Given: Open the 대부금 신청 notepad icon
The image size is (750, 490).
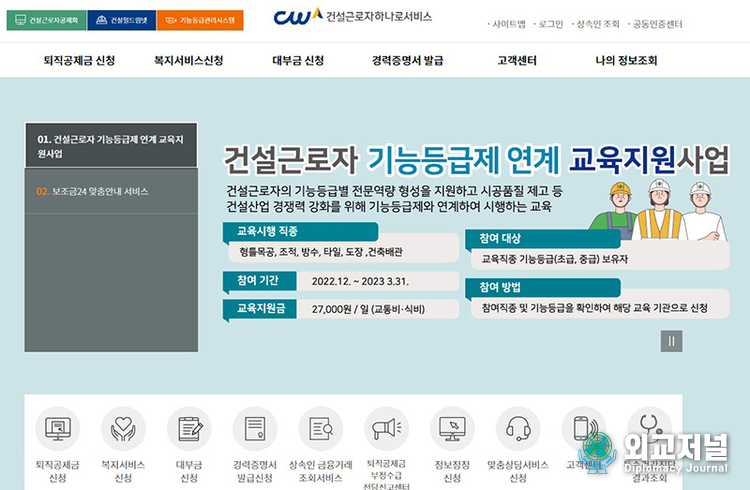Looking at the screenshot, I should coord(189,429).
